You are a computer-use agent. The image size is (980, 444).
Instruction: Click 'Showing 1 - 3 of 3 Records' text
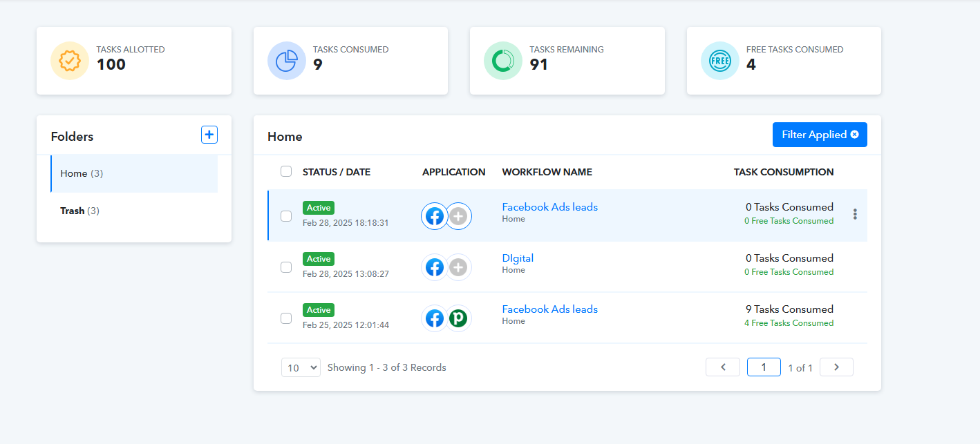(387, 367)
